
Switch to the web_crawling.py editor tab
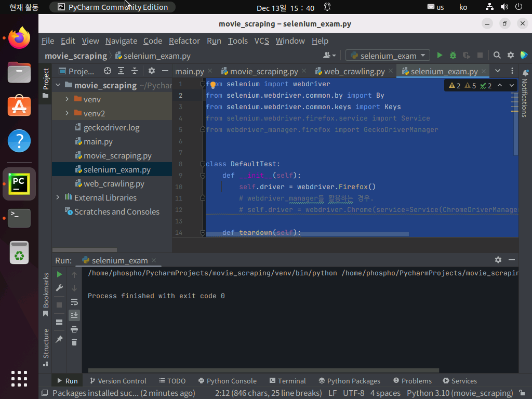coord(354,71)
